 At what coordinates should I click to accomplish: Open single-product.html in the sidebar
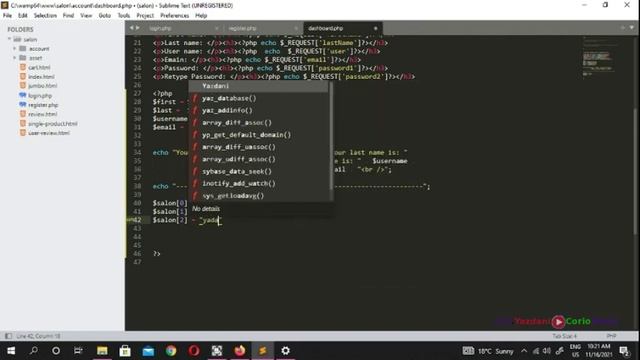click(53, 124)
